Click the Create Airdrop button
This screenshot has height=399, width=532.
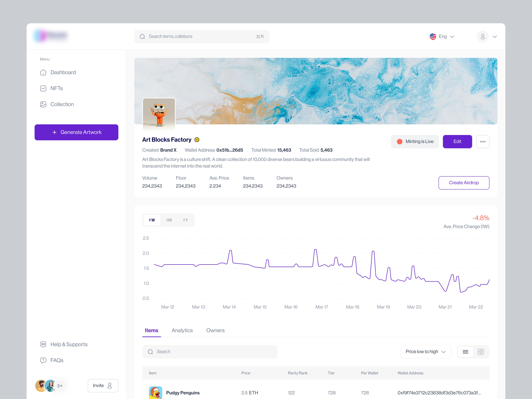464,183
